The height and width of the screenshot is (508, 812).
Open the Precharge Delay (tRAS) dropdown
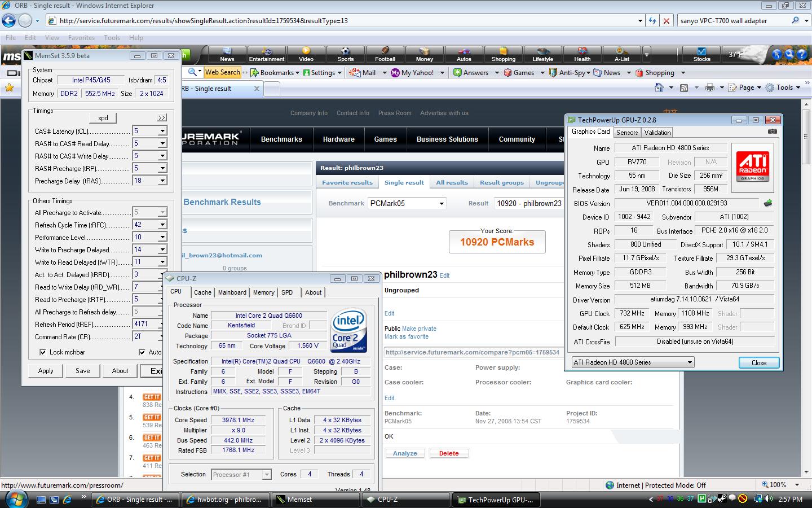coord(162,181)
